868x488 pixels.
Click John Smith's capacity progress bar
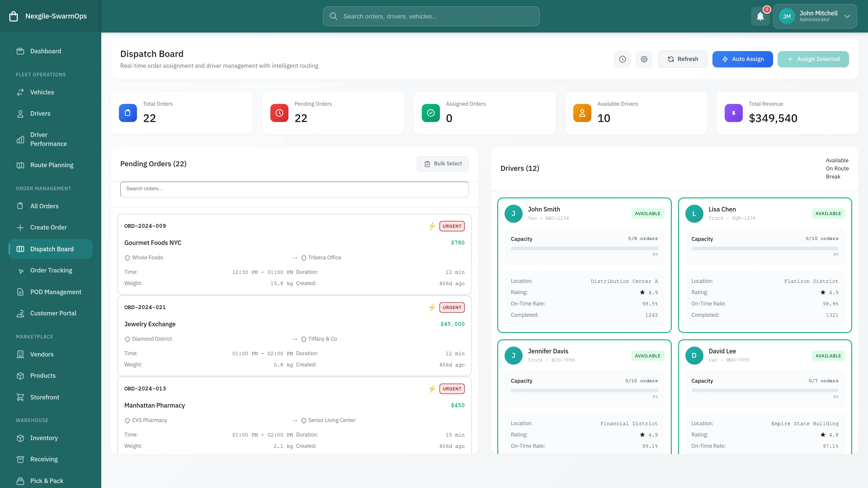coord(584,249)
